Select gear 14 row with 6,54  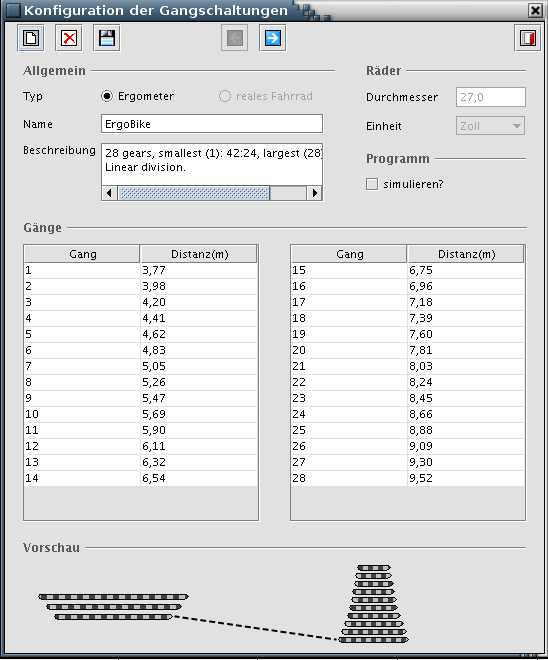click(x=141, y=478)
